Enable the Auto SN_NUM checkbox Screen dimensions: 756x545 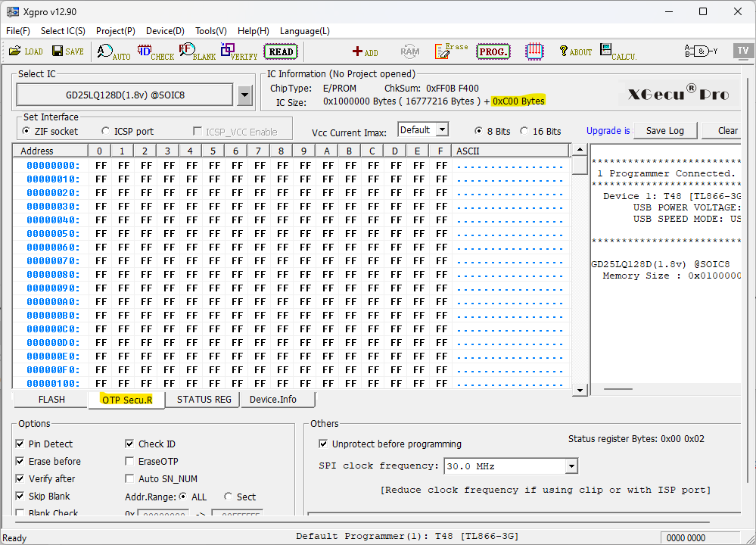(129, 478)
